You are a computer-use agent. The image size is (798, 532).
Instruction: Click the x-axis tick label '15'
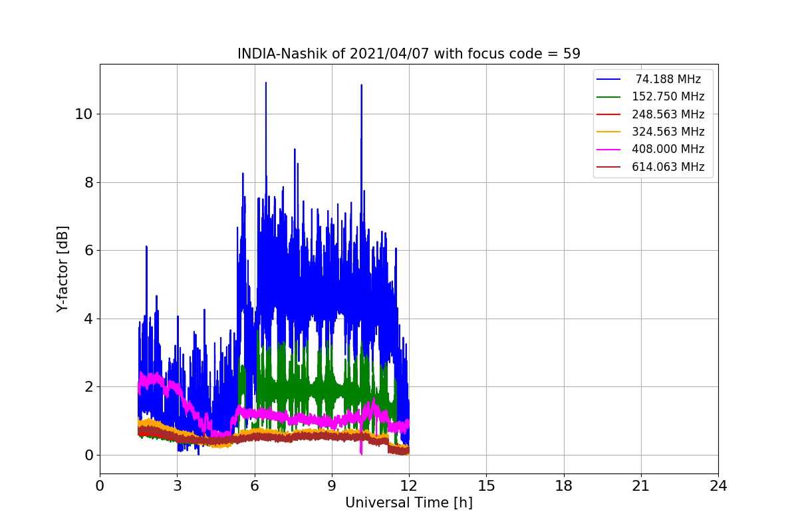(x=486, y=486)
